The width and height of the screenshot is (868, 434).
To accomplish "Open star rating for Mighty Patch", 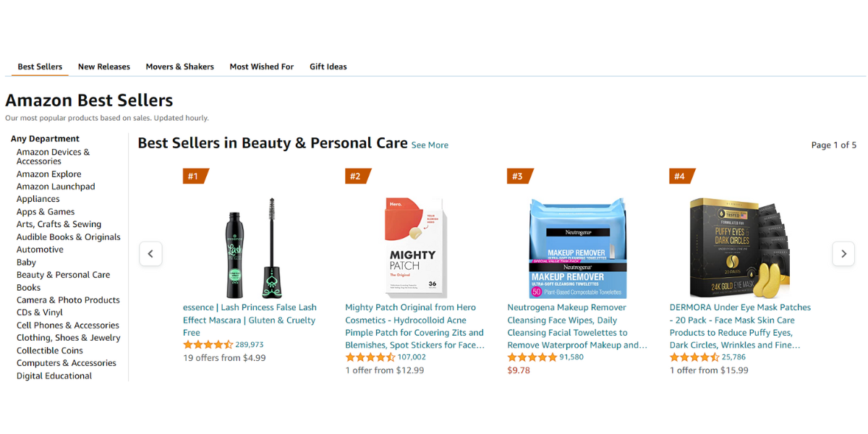I will pos(370,357).
